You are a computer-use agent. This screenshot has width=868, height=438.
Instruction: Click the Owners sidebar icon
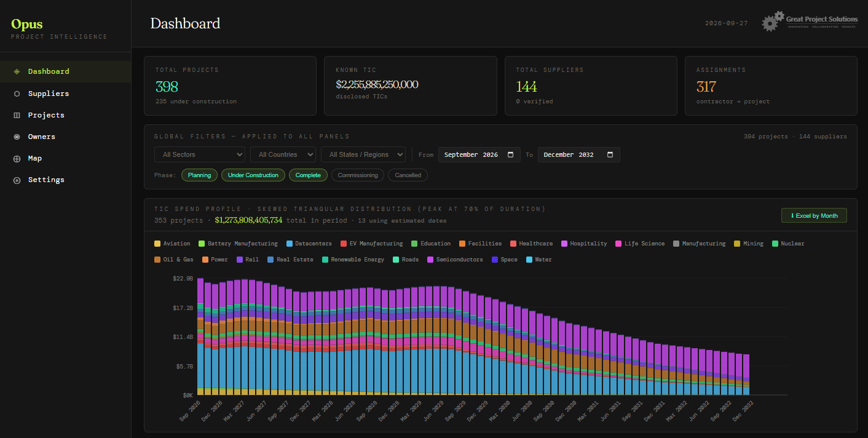(x=17, y=137)
